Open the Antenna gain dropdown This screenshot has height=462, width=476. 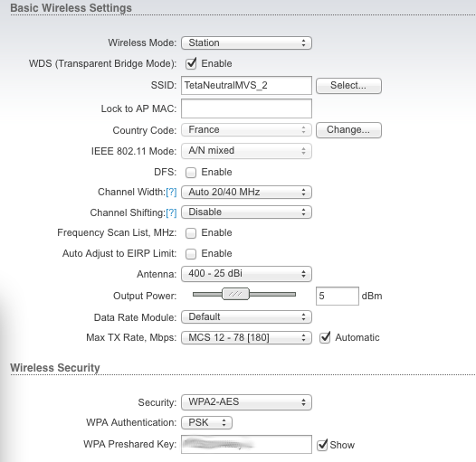pyautogui.click(x=246, y=274)
